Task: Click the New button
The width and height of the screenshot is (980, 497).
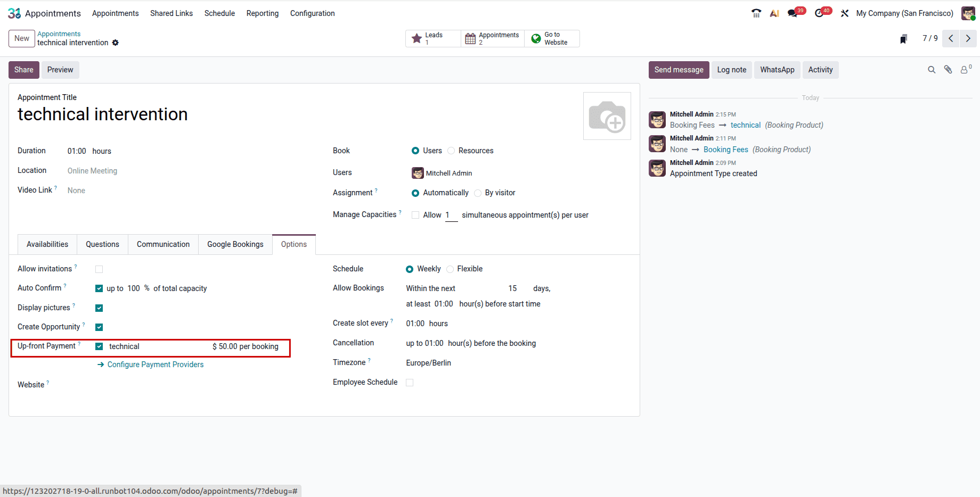Action: tap(22, 38)
